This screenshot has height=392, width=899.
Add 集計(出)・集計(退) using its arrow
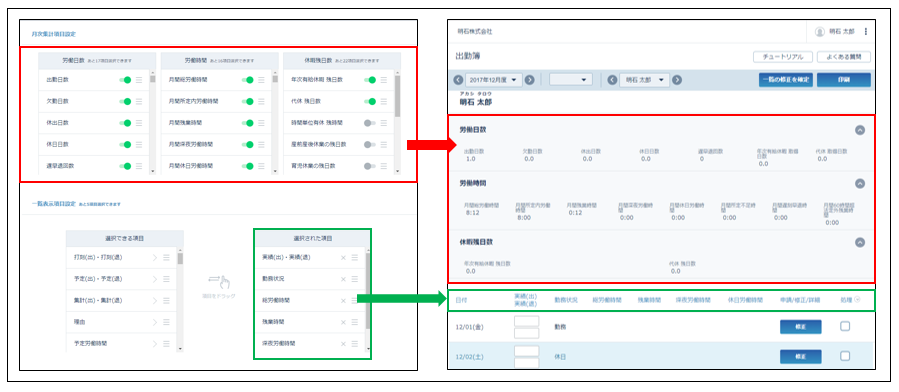tap(154, 300)
